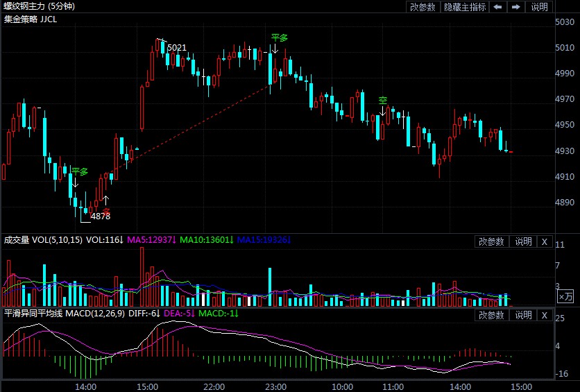Click the green 空 short signal marker
580x392 pixels.
(x=383, y=100)
